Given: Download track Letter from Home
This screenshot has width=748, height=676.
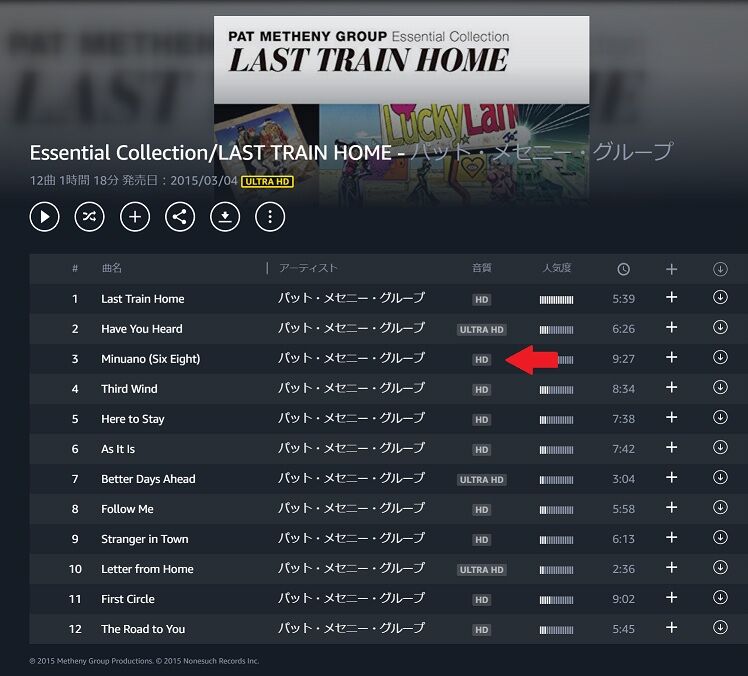Looking at the screenshot, I should 720,568.
